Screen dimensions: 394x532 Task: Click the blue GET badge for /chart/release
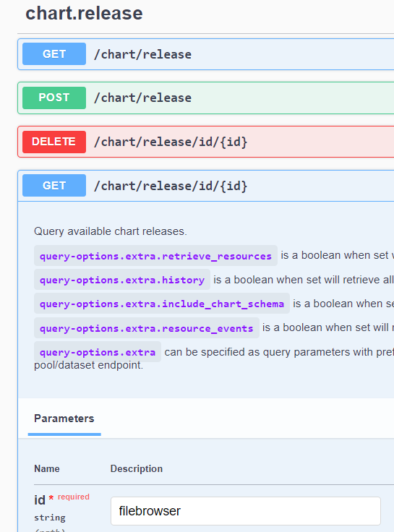[54, 54]
